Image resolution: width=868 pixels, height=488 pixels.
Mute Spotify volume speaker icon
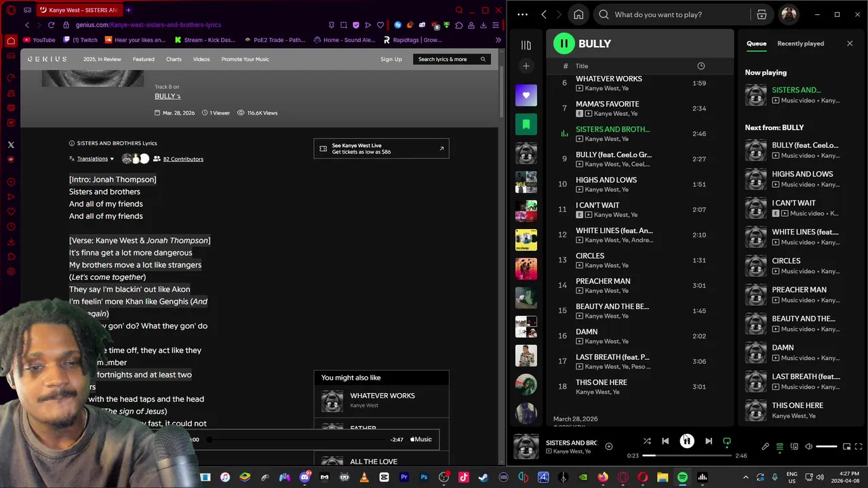click(x=808, y=447)
